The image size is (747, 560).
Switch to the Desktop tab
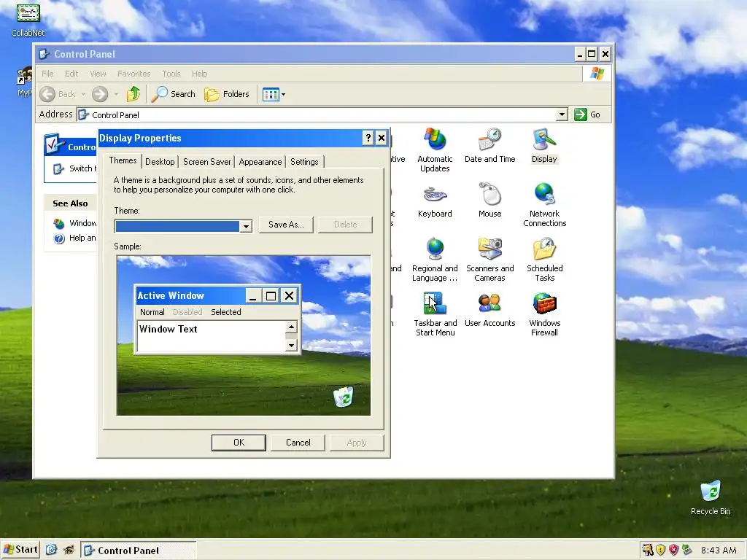(160, 161)
